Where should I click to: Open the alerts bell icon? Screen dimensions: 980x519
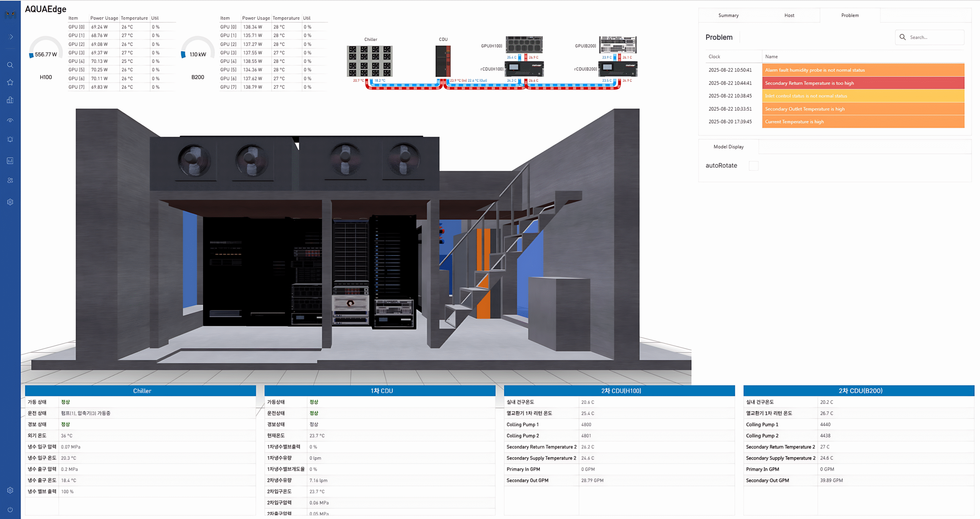coord(10,140)
